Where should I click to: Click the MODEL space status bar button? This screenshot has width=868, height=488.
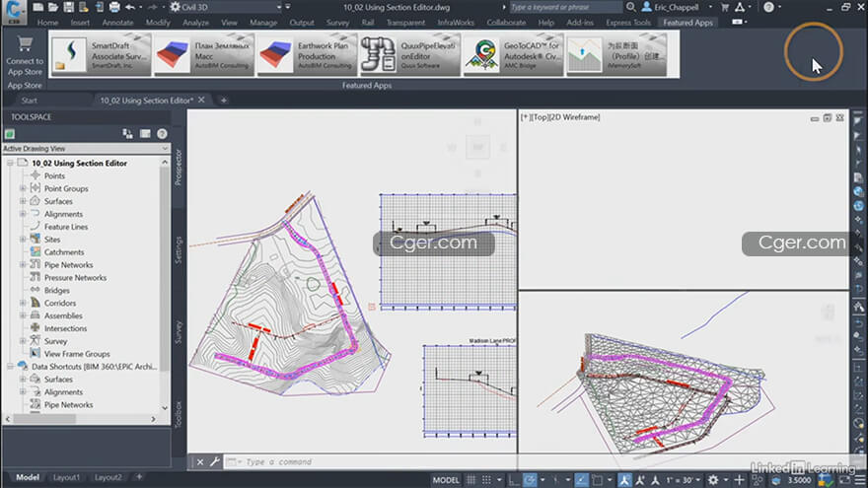coord(446,480)
